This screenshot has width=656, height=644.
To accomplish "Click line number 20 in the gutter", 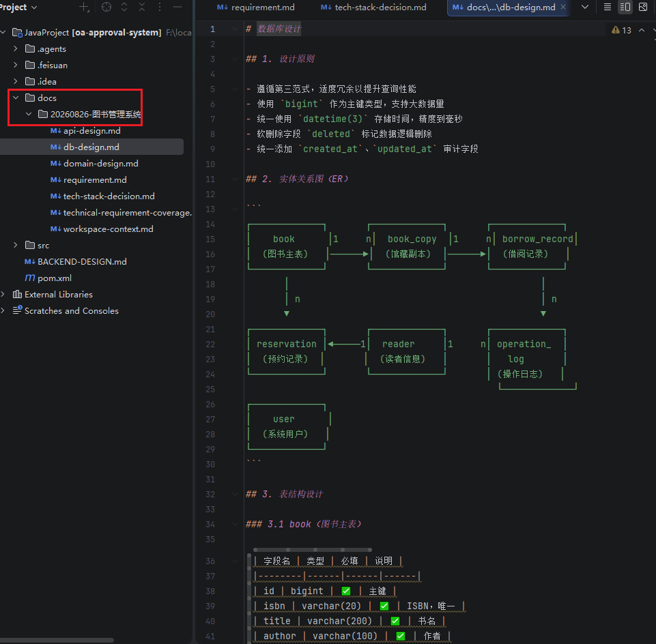I will 210,314.
